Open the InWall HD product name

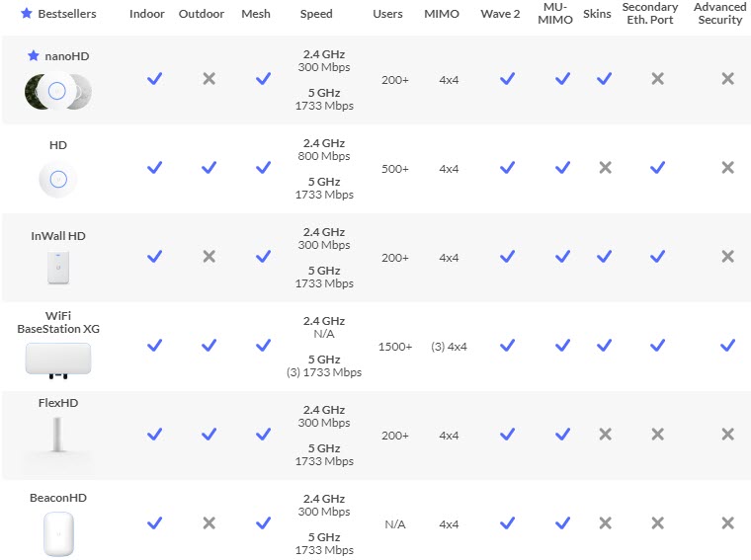pyautogui.click(x=58, y=236)
